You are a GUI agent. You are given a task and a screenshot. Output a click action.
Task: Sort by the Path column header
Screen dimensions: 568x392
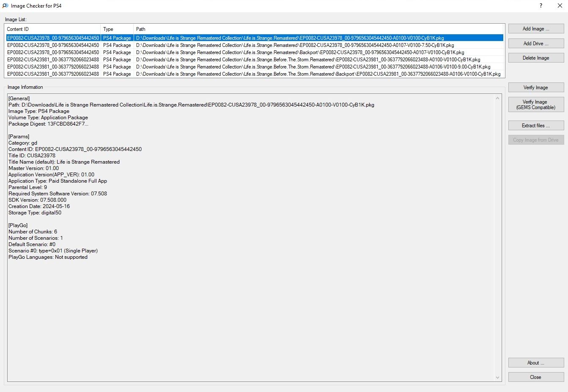[319, 29]
